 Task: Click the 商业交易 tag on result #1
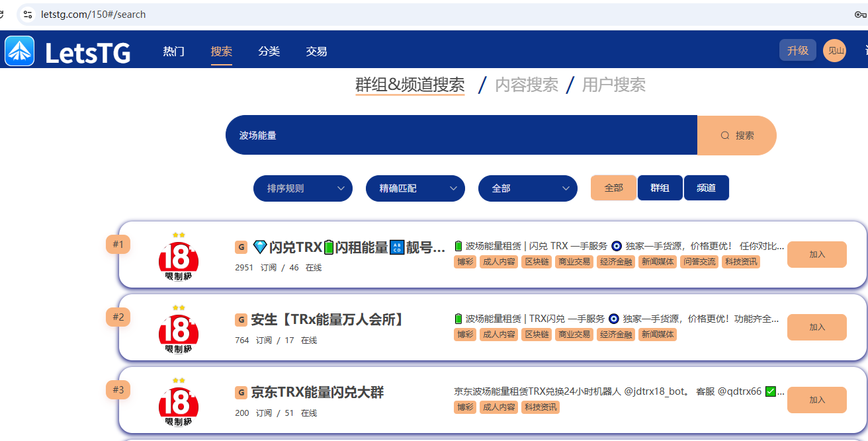pyautogui.click(x=574, y=262)
